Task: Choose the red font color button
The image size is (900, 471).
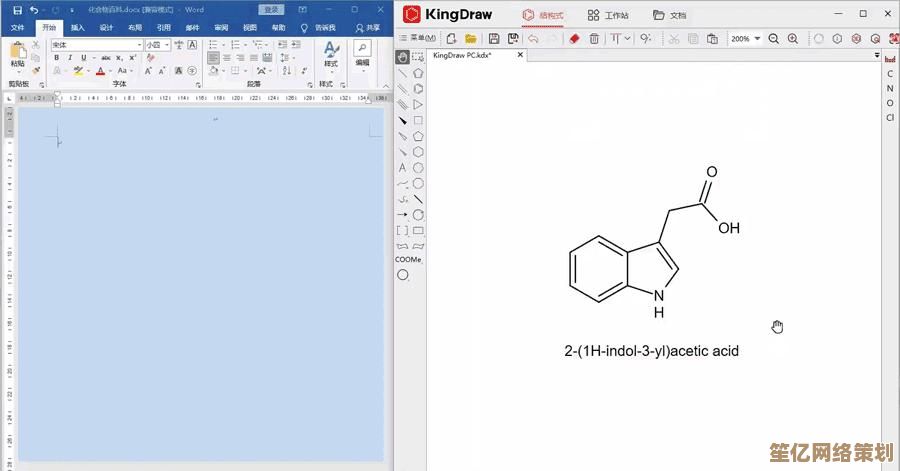Action: pyautogui.click(x=99, y=71)
